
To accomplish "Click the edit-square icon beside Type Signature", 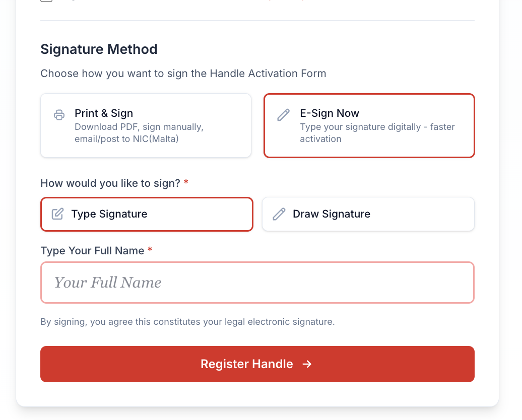I will (57, 214).
